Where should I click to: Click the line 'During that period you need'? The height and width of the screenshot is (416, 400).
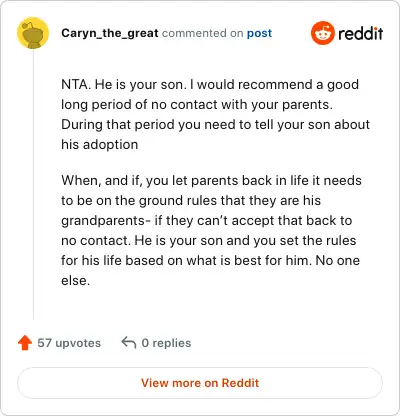215,125
